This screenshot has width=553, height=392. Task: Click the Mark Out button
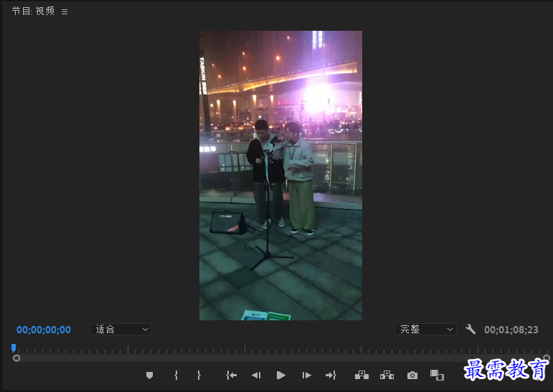click(199, 375)
